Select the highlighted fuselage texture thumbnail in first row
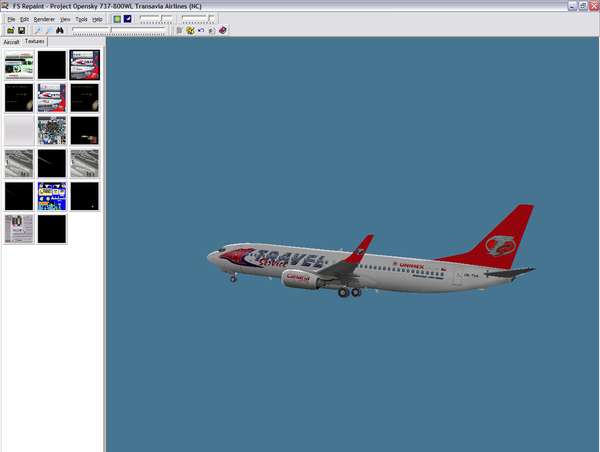The height and width of the screenshot is (452, 600). (85, 65)
